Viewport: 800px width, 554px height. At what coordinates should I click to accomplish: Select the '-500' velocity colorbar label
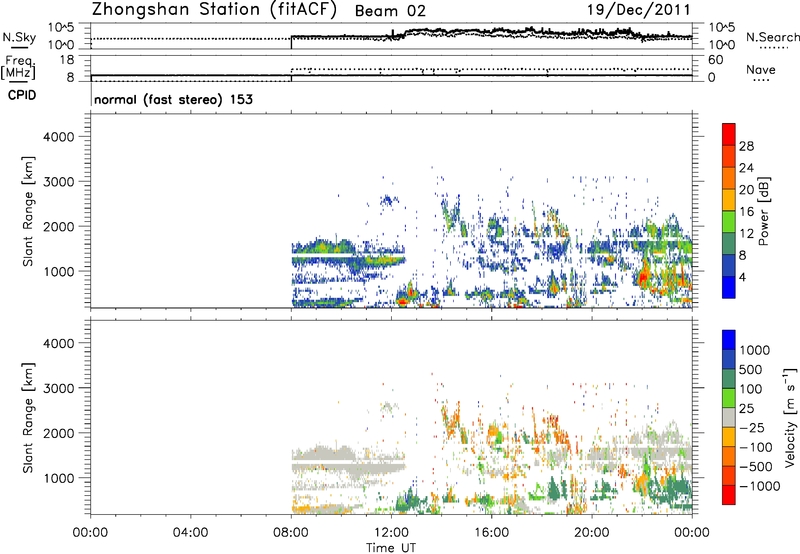pos(756,467)
